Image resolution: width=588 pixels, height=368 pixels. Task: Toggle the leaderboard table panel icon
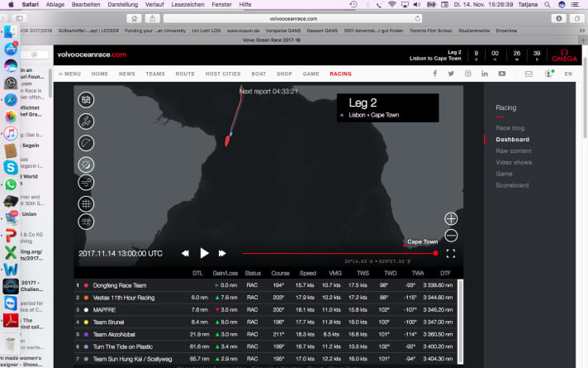86,222
